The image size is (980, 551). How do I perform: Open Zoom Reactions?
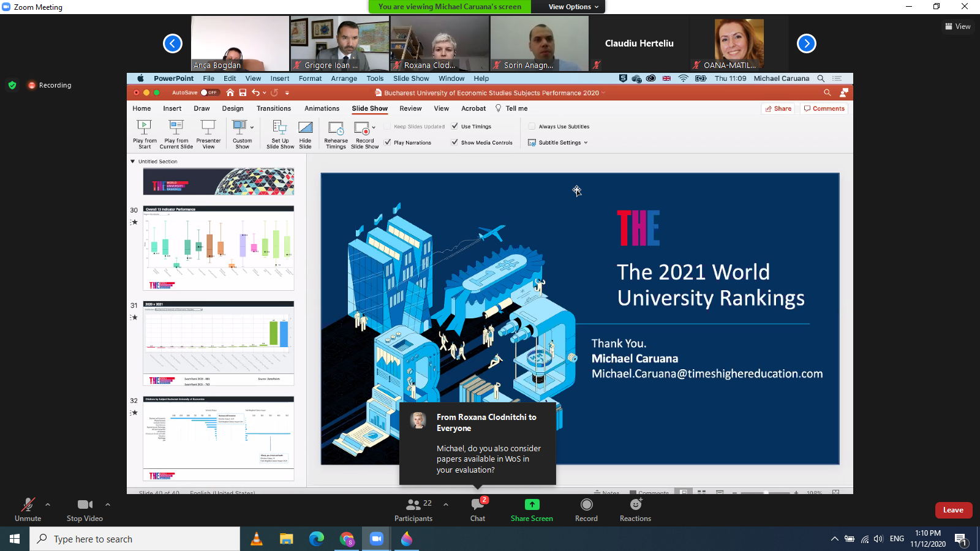635,509
